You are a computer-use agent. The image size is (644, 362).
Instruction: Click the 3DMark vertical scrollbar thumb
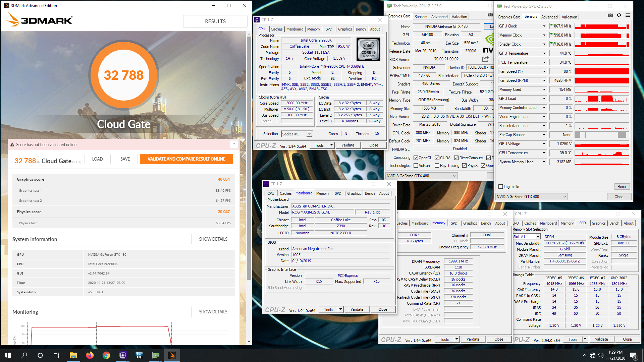[249, 158]
